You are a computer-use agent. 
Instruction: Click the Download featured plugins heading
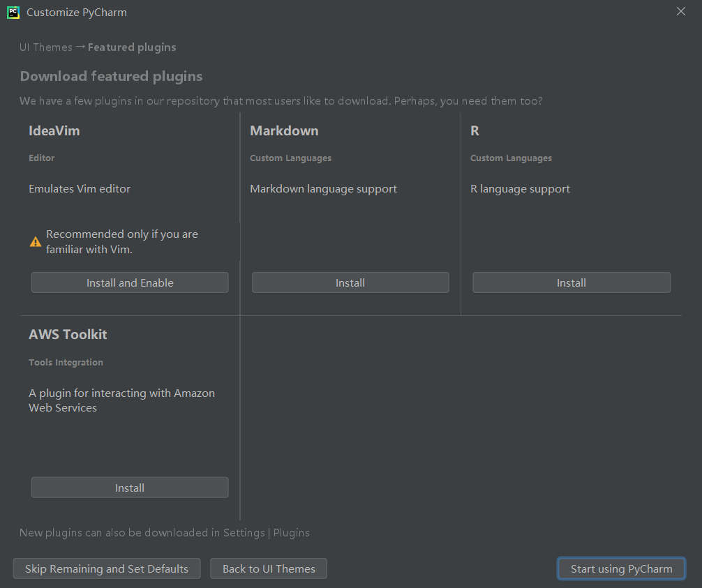(111, 77)
